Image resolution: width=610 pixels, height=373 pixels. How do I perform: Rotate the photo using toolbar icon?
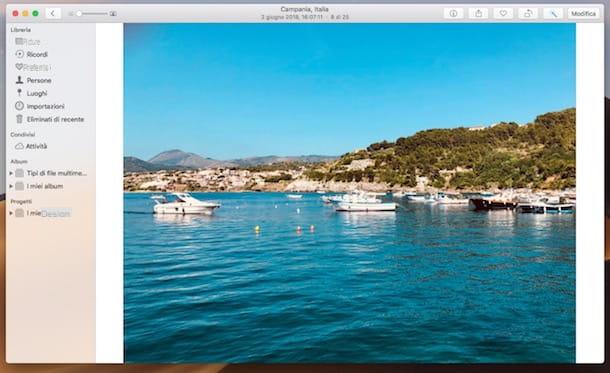click(x=528, y=14)
